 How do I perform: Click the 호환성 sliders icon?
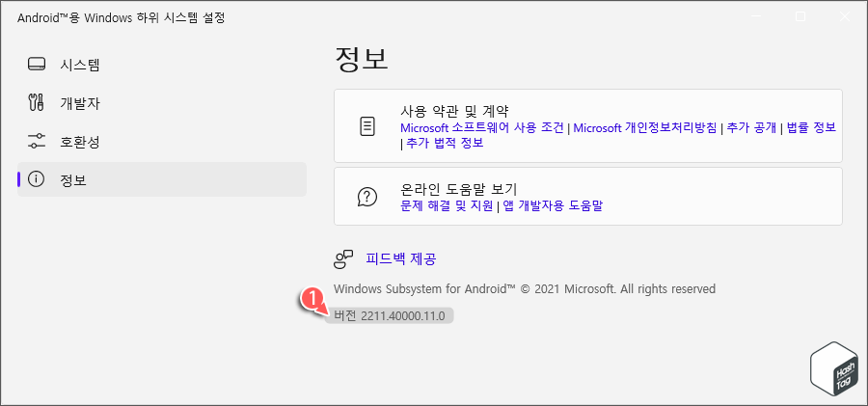tap(36, 141)
